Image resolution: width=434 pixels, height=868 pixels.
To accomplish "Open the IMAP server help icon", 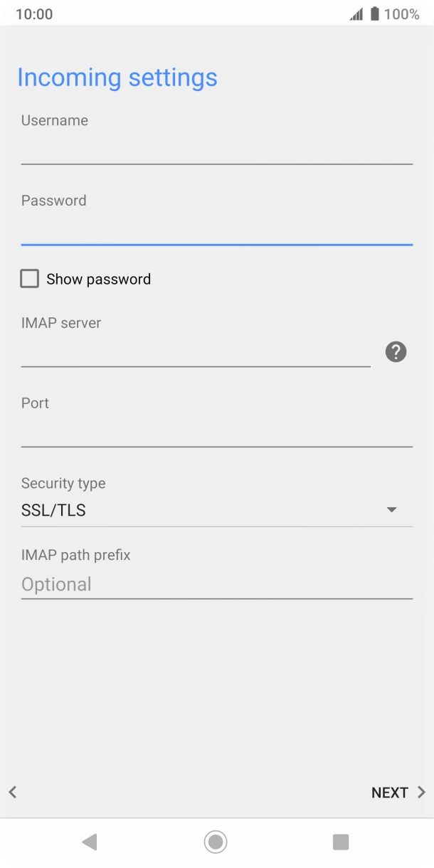I will click(396, 351).
